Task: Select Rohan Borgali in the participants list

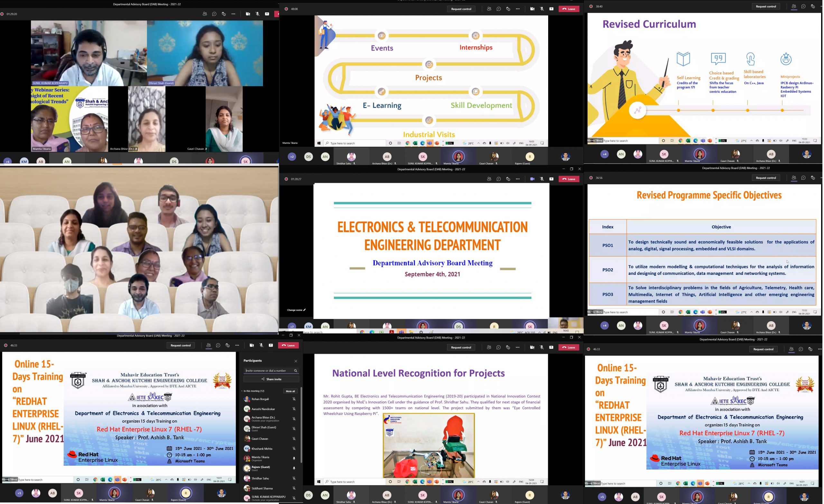Action: 260,399
